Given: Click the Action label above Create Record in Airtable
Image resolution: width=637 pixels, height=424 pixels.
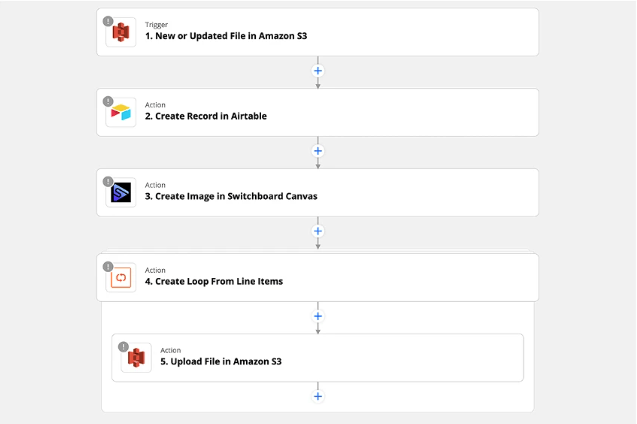Looking at the screenshot, I should click(x=155, y=105).
